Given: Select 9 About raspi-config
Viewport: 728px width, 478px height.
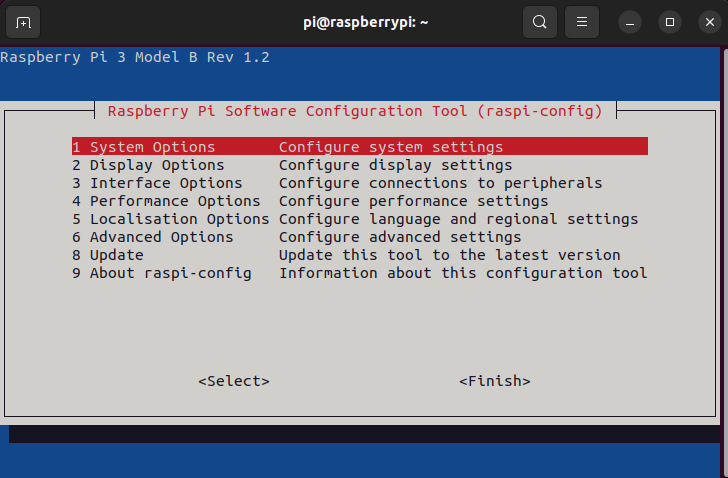Looking at the screenshot, I should click(x=161, y=273).
